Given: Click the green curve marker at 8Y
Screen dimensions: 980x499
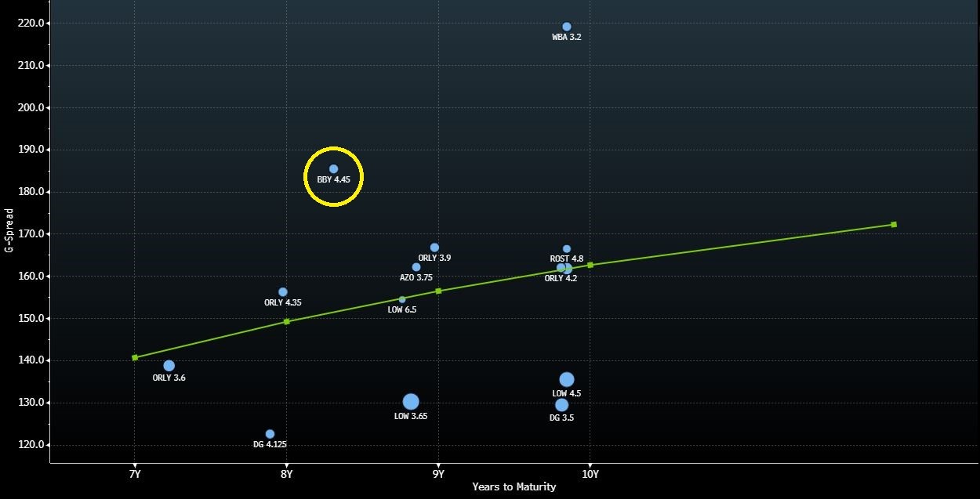Looking at the screenshot, I should tap(287, 321).
